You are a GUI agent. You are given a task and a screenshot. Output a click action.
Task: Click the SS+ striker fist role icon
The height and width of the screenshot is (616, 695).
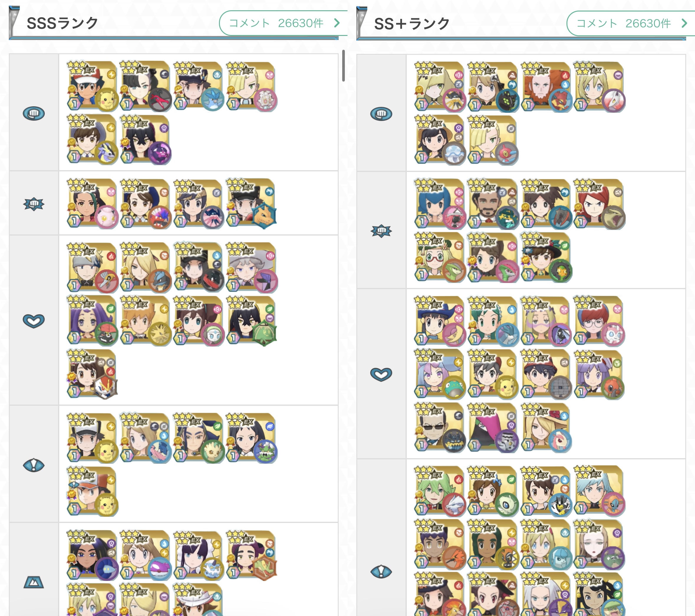[381, 113]
